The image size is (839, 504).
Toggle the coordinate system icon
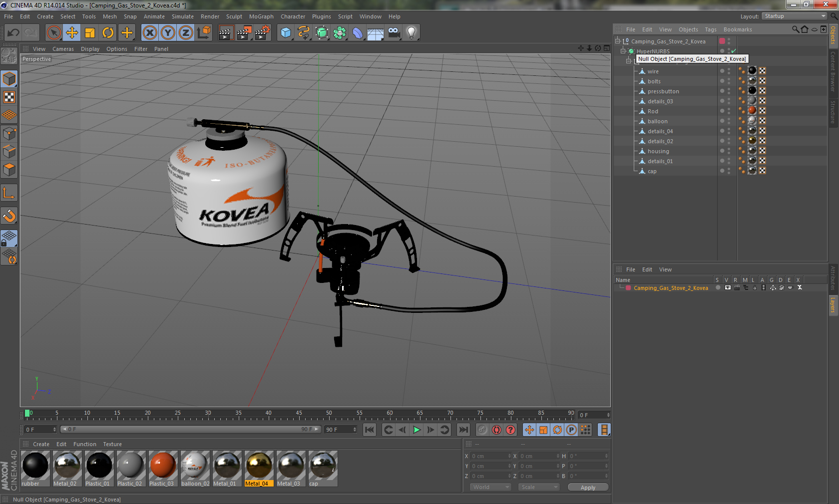point(204,33)
